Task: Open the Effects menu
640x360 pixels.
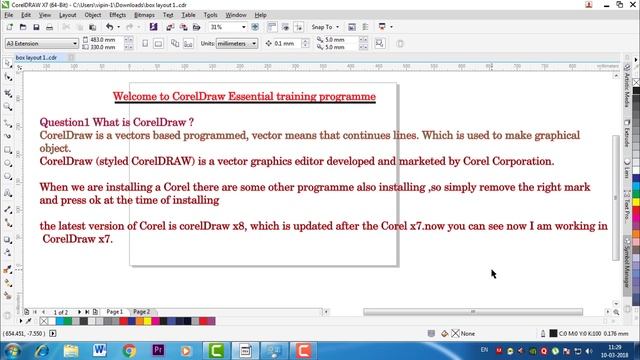Action: (x=118, y=15)
